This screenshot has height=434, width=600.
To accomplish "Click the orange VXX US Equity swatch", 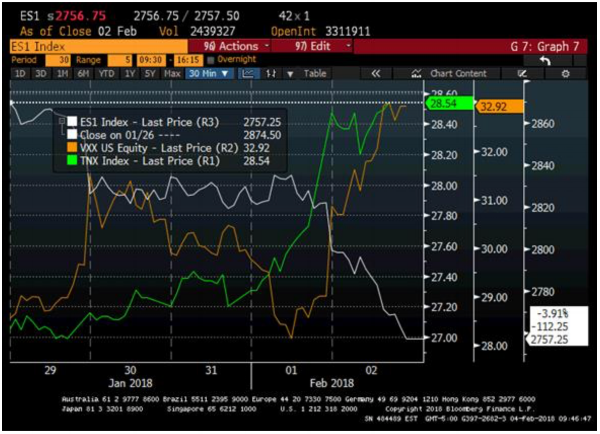I will point(72,148).
